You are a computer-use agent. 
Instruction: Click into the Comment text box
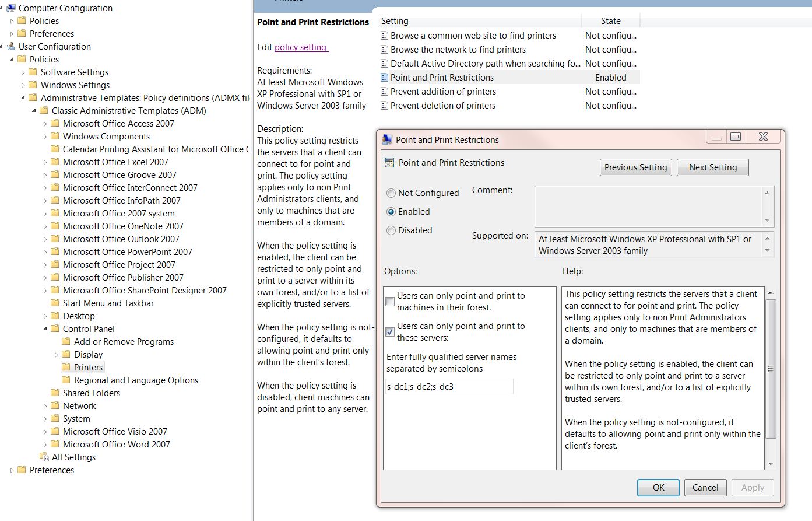click(648, 206)
